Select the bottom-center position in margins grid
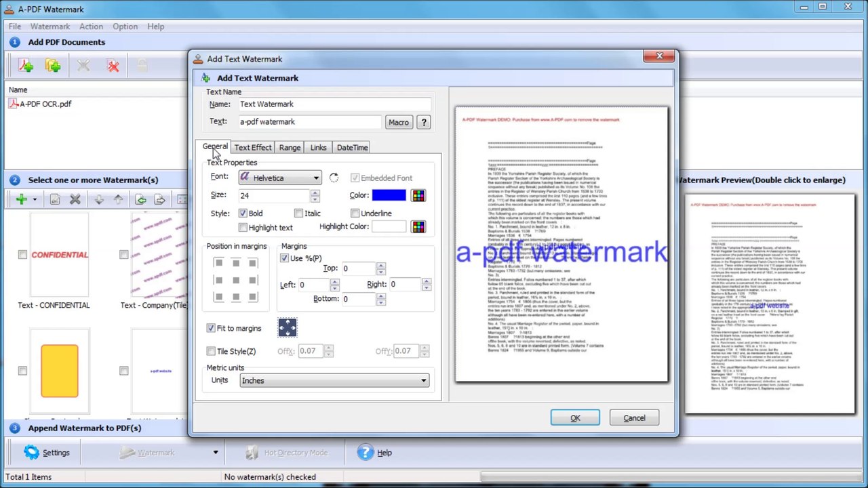The width and height of the screenshot is (868, 488). point(235,297)
